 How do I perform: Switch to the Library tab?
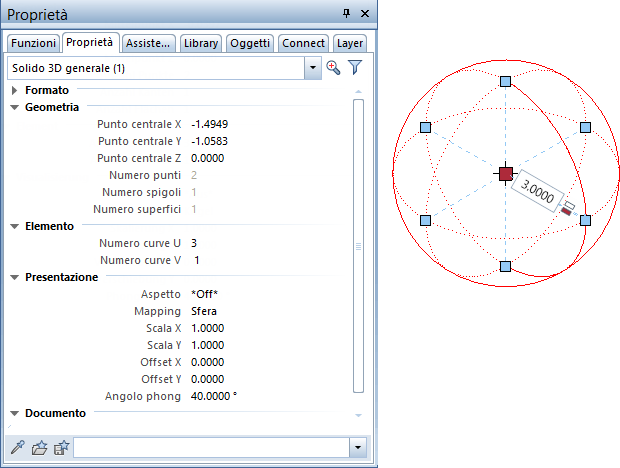(x=201, y=43)
